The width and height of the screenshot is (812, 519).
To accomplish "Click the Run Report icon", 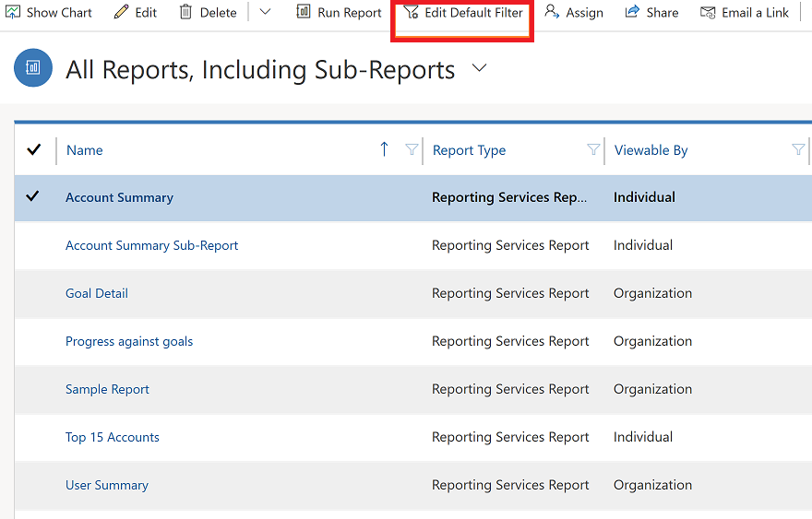I will (304, 13).
